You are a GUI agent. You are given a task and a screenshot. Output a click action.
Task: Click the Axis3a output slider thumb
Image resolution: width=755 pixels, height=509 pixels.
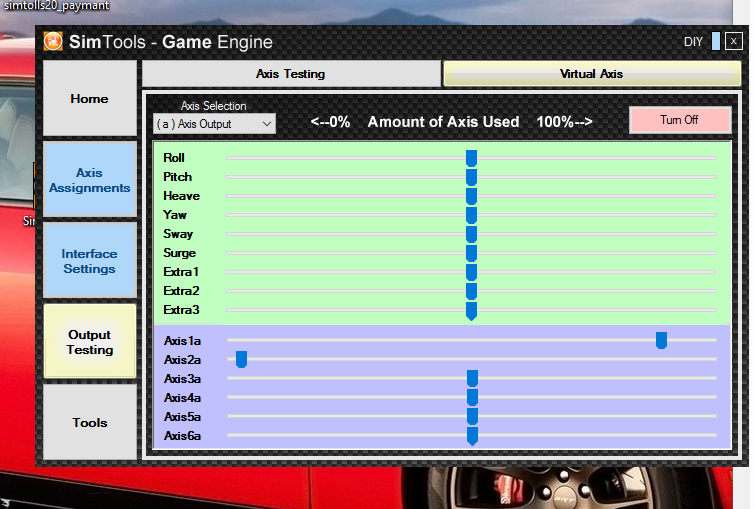[472, 378]
